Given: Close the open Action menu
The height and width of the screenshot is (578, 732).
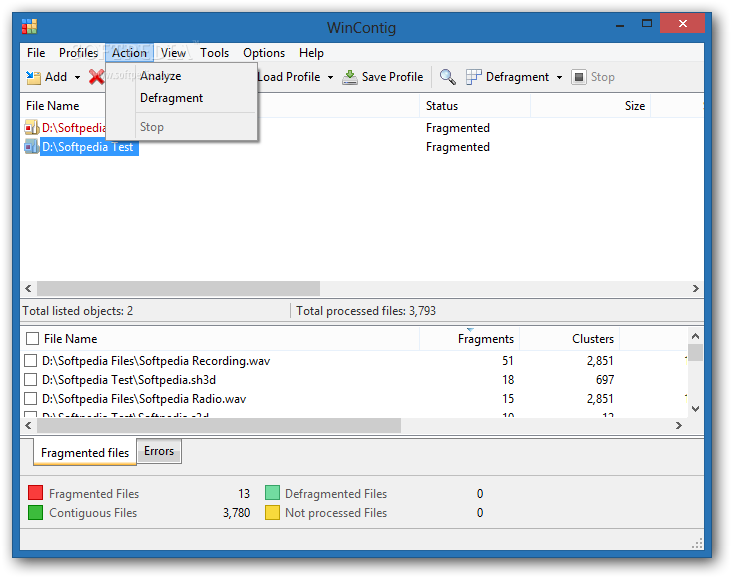Looking at the screenshot, I should tap(129, 53).
